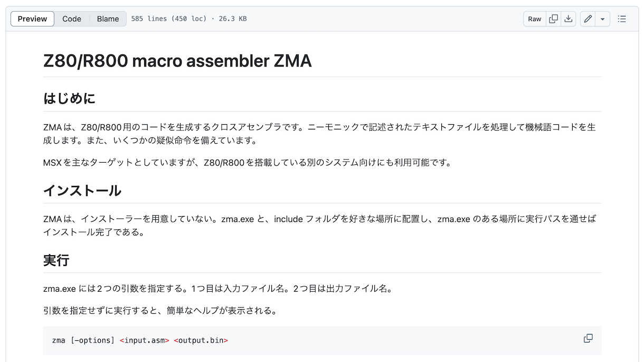The image size is (644, 362).
Task: Switch to the Preview tab
Action: 32,19
